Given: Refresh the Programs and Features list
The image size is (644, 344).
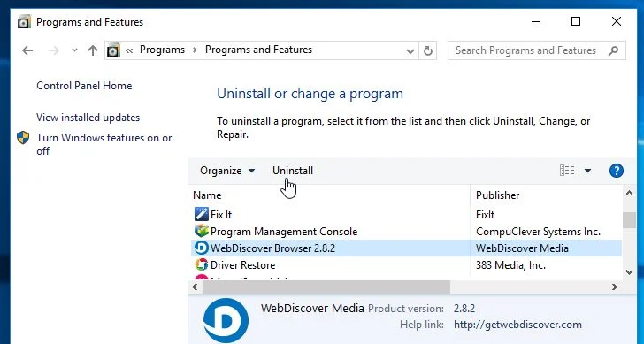Looking at the screenshot, I should pos(428,51).
